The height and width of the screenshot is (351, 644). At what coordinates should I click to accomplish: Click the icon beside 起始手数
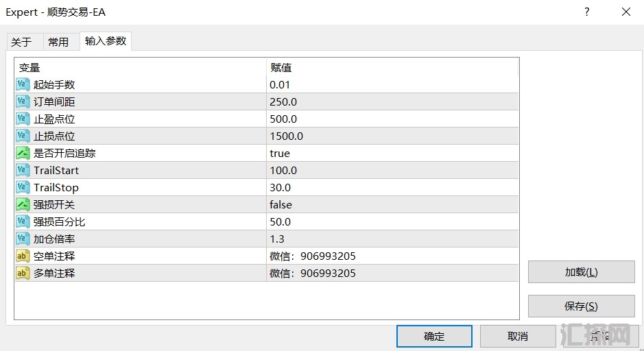23,84
